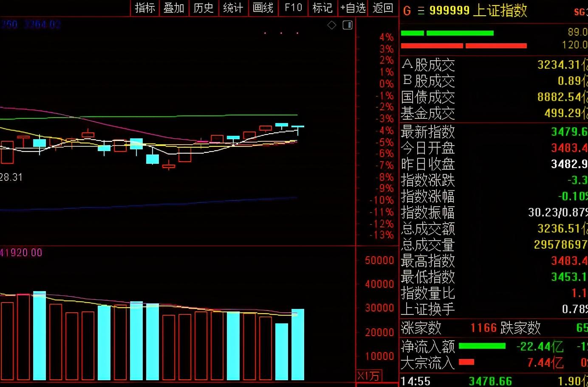Click the 返回 back button
This screenshot has height=387, width=588.
pyautogui.click(x=383, y=8)
